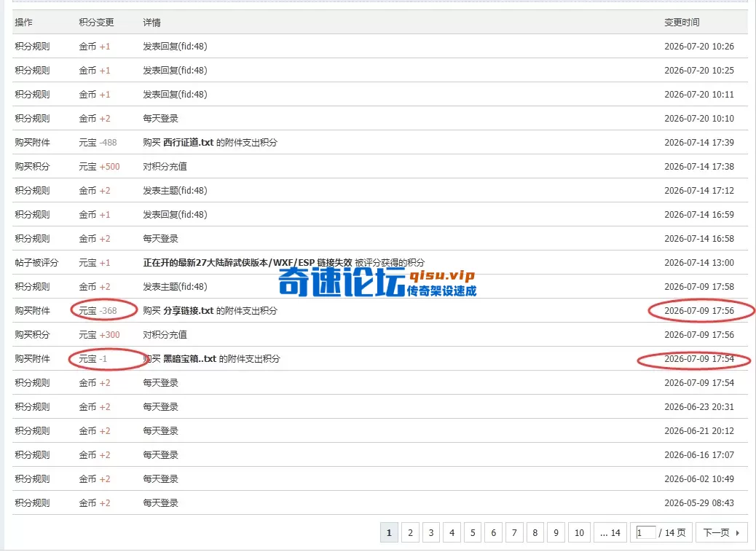
Task: Click 发表回复(fid:48) in the 2026-07-14 16:59 row
Action: point(175,215)
